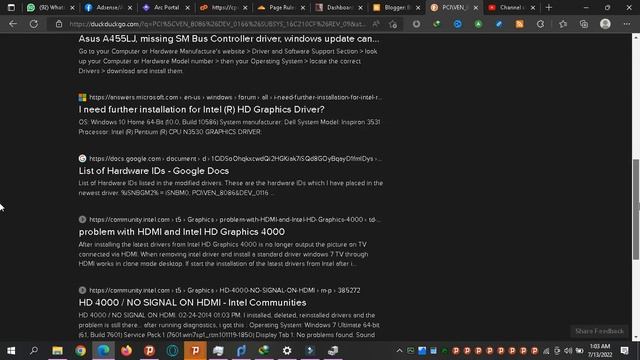Open Settings and more ellipsis menu

click(627, 24)
